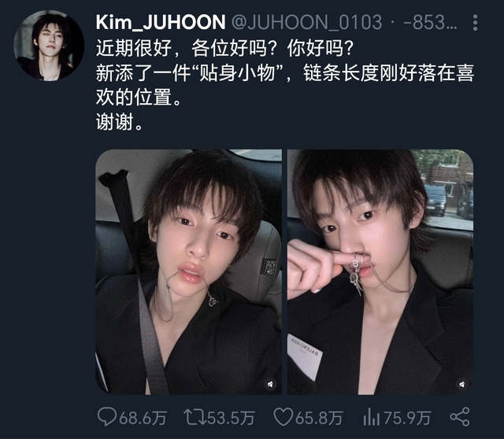
Task: Click the 75.9万 views count
Action: (x=407, y=418)
